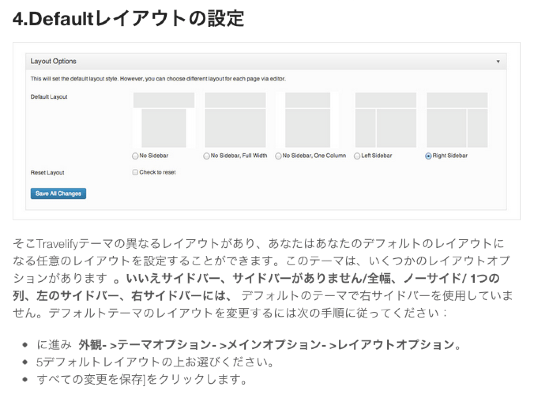Image resolution: width=534 pixels, height=398 pixels.
Task: Click the bullet starting with に進み 外観
Action: pos(249,345)
